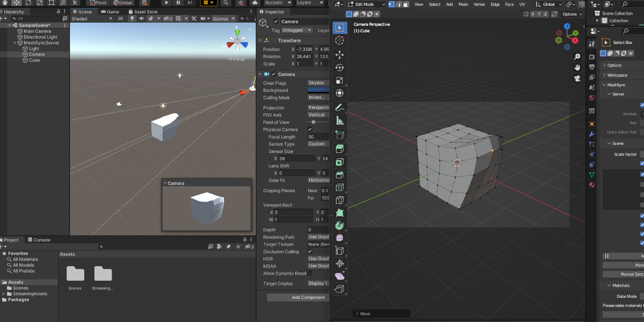Click the camera view icon in Blender viewport
Screen dimensions: 644x322
577,78
